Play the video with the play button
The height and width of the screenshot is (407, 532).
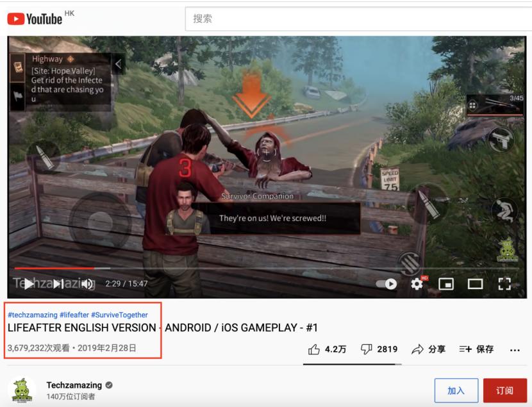click(x=29, y=284)
